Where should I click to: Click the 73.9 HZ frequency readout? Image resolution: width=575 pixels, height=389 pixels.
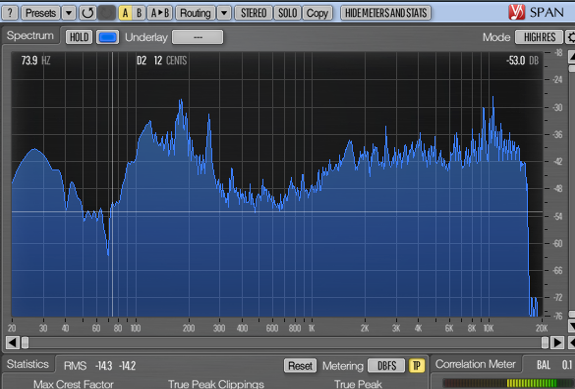tap(36, 60)
